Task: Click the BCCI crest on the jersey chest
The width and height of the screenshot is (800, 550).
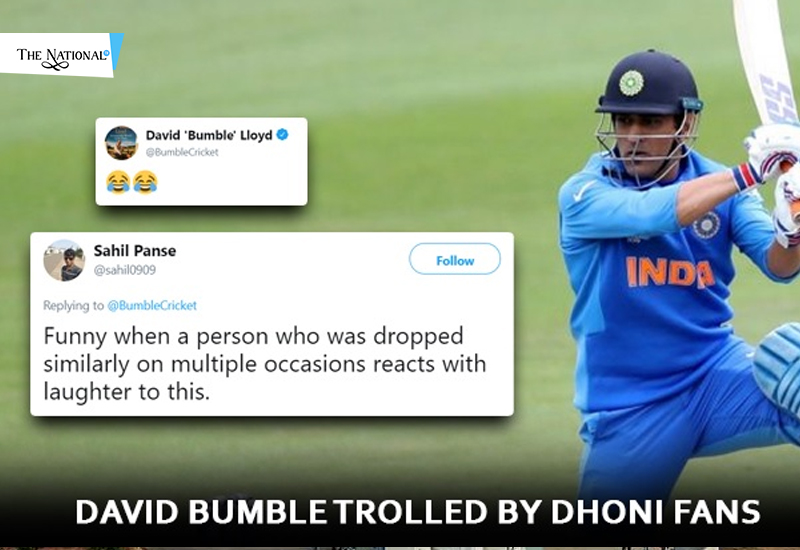Action: (706, 225)
